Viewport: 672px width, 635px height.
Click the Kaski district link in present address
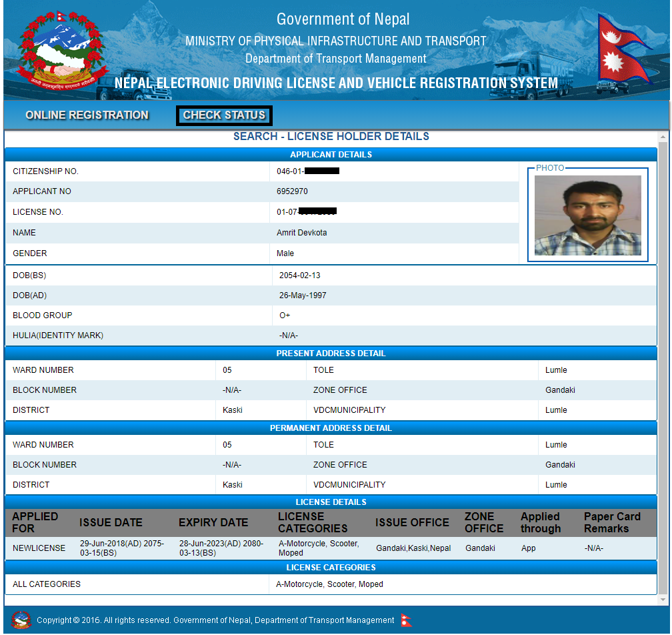click(x=232, y=410)
